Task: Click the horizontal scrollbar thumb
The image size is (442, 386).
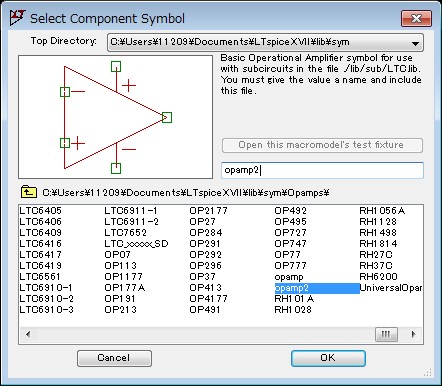Action: [386, 334]
